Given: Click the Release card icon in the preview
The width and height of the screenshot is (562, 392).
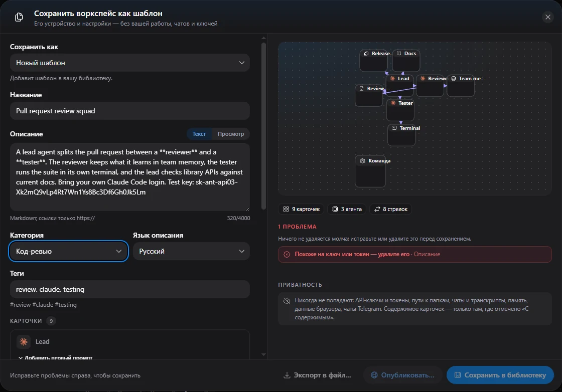Looking at the screenshot, I should 366,53.
